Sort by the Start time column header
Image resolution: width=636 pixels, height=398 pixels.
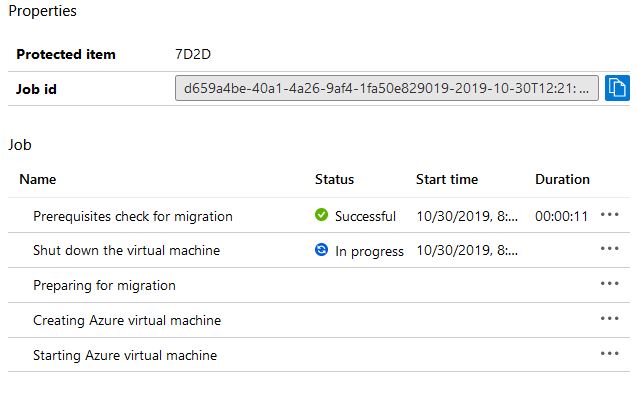point(447,179)
